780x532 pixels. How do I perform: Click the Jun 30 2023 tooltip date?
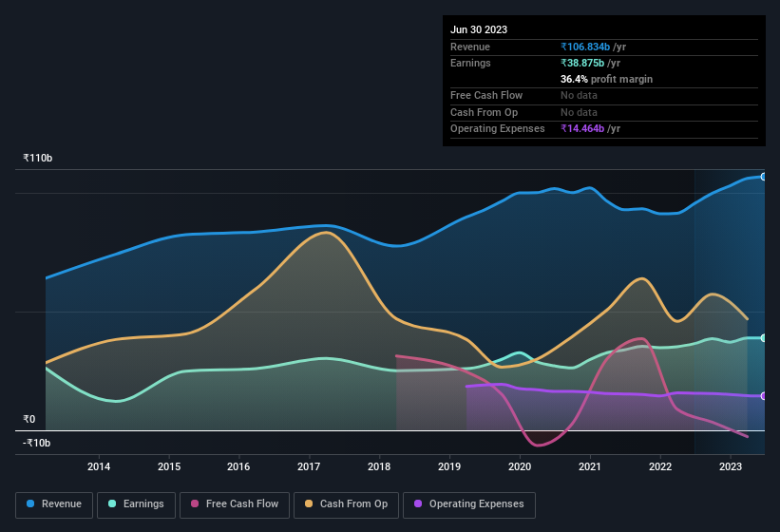[479, 29]
